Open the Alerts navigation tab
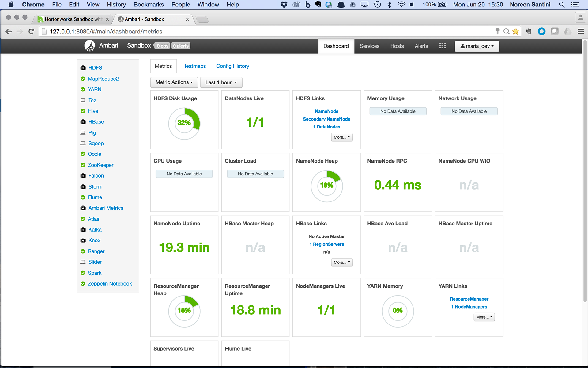This screenshot has width=588, height=368. (x=421, y=46)
